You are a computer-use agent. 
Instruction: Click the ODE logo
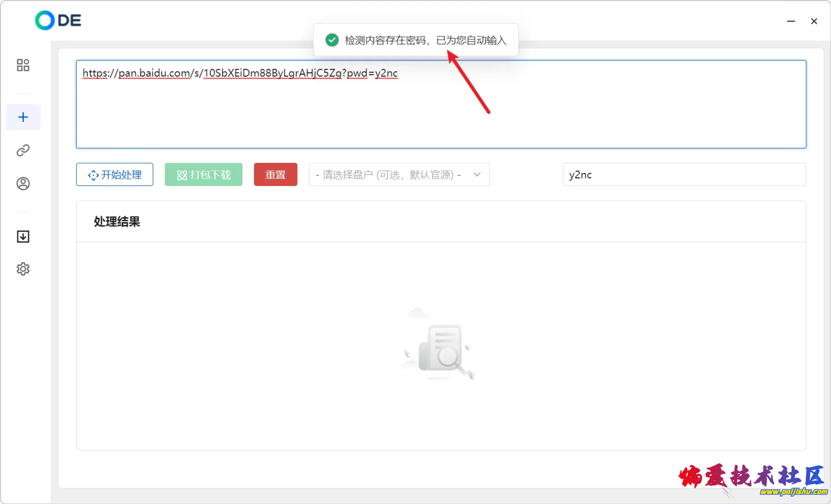tap(58, 21)
